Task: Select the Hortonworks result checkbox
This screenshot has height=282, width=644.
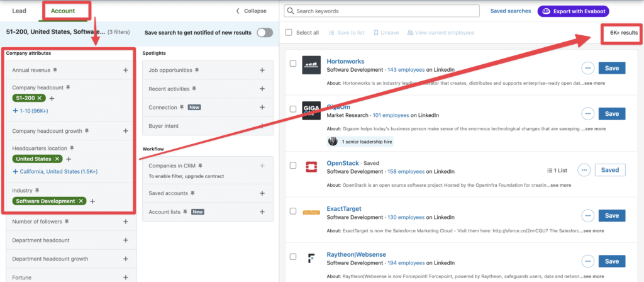Action: [293, 64]
